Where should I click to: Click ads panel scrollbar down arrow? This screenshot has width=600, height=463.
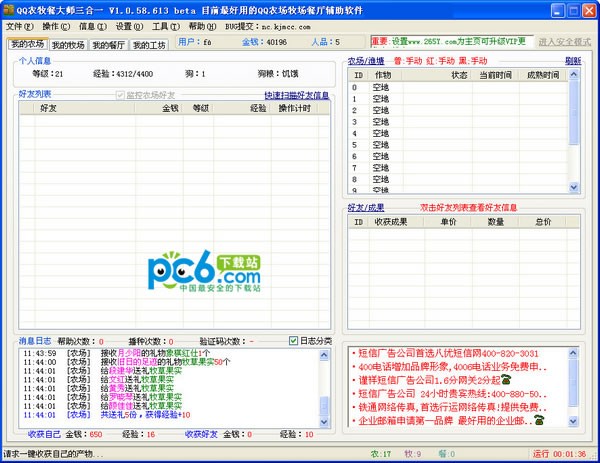pyautogui.click(x=573, y=421)
